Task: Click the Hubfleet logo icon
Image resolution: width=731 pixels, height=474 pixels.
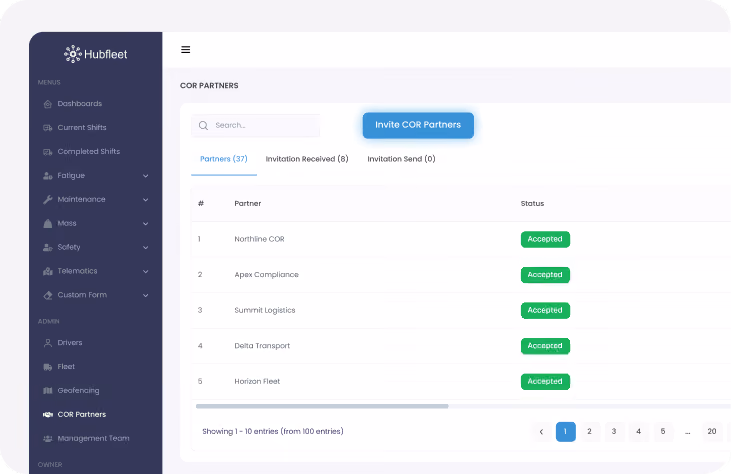Action: click(73, 54)
